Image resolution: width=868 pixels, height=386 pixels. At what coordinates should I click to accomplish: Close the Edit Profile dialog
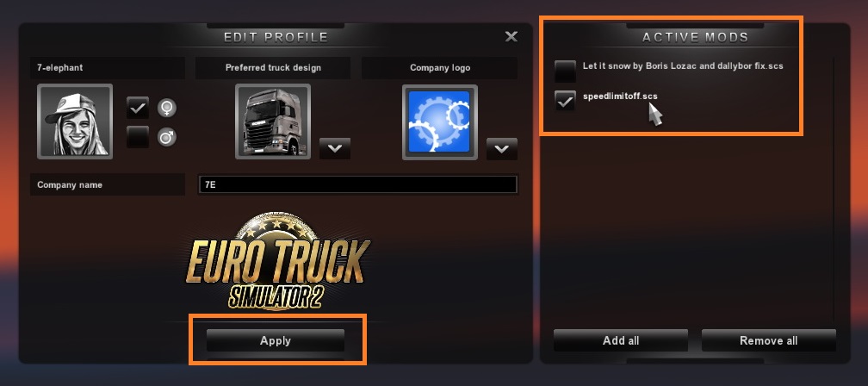pyautogui.click(x=511, y=36)
